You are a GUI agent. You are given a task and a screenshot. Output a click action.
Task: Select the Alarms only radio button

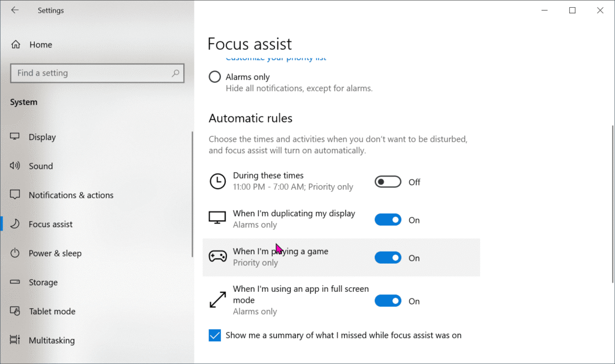(214, 76)
